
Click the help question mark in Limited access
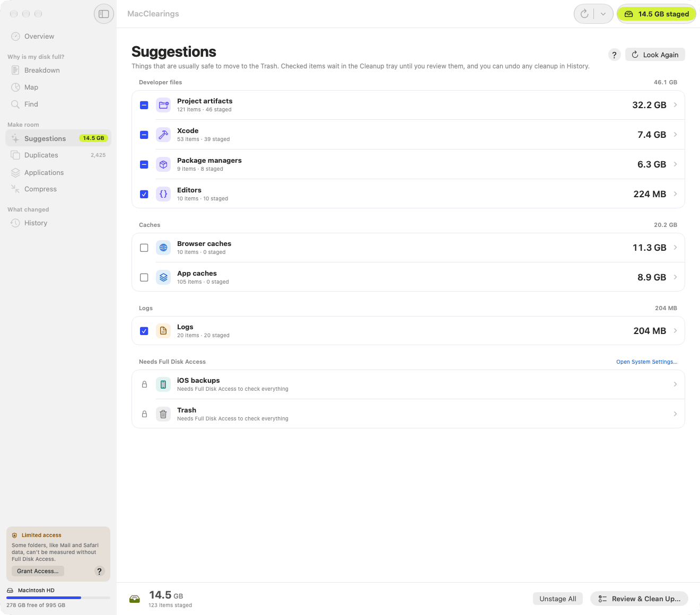[99, 571]
